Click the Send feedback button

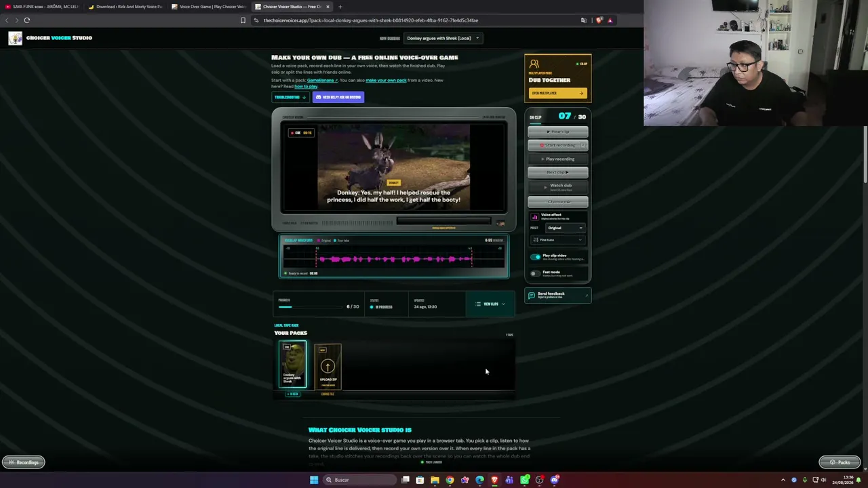[x=557, y=296]
